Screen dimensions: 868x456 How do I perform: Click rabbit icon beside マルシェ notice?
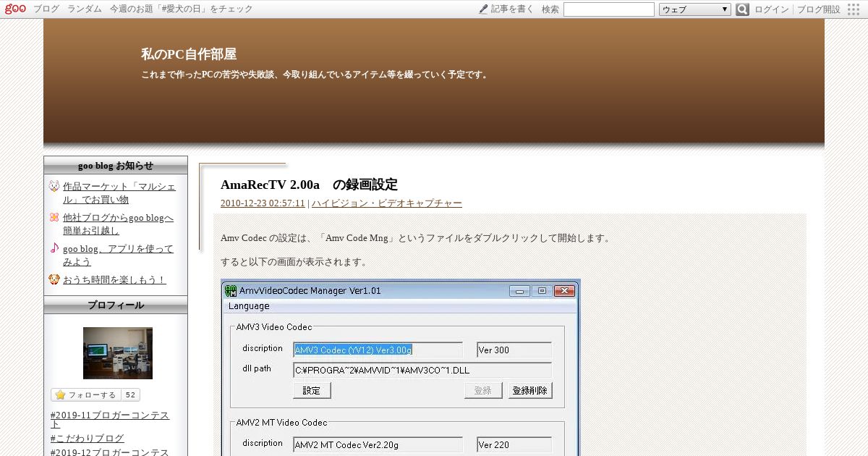pos(54,186)
